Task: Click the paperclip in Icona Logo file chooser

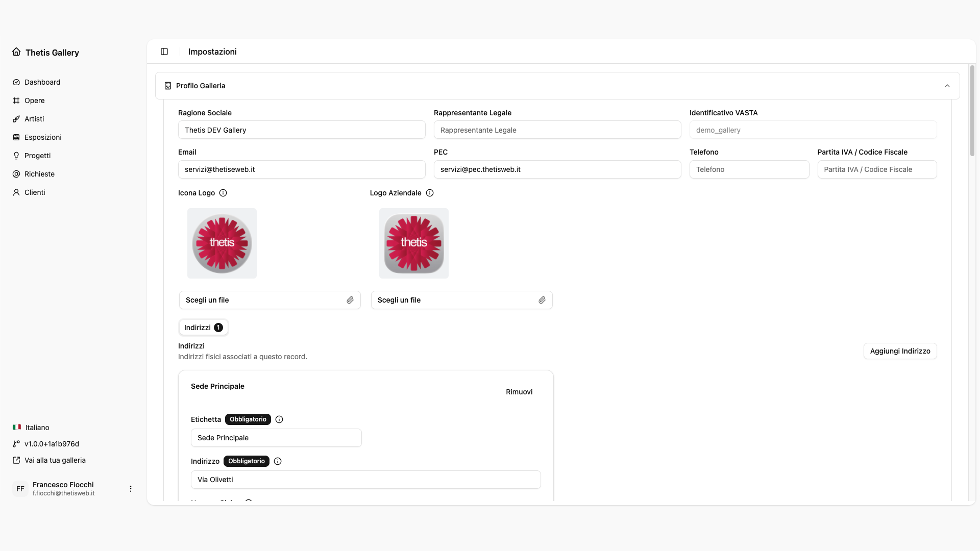Action: pos(350,300)
